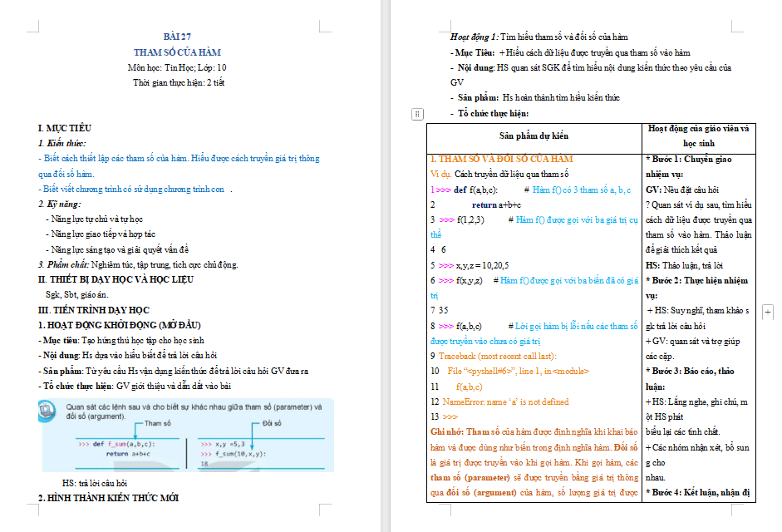Select the 'Sản phẩm dự kiến' table header cell
The height and width of the screenshot is (532, 782).
coord(534,135)
